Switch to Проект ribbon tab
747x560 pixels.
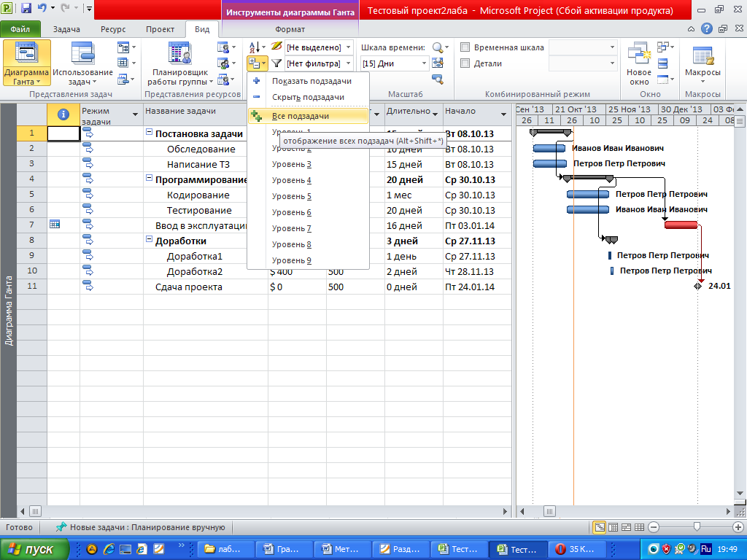160,29
